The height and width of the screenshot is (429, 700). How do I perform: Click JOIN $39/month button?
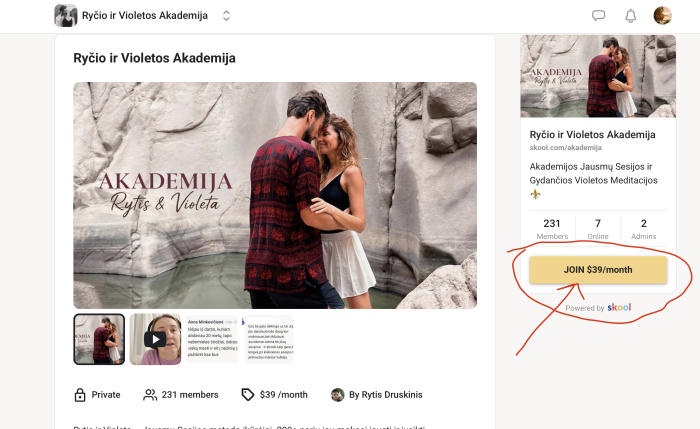598,270
